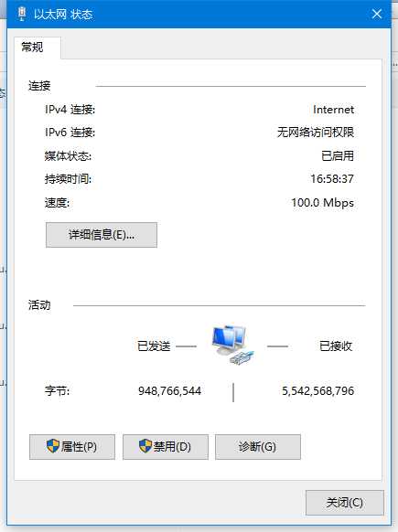
Task: Click the 已发送 label
Action: (154, 346)
